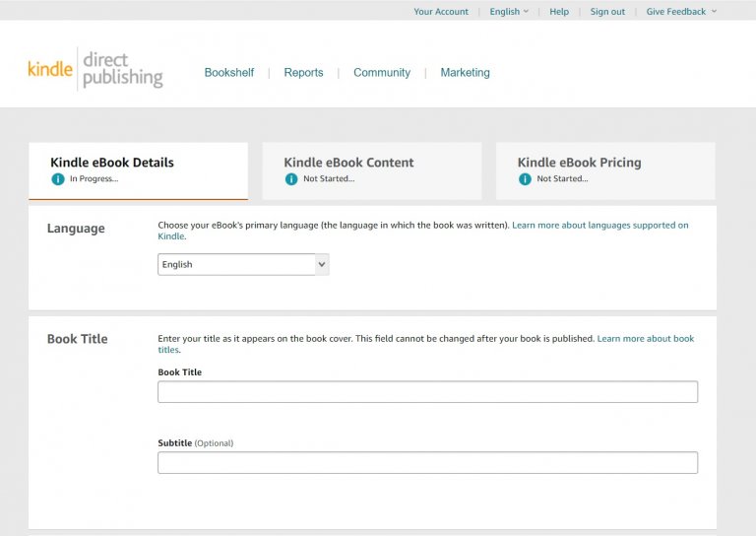The height and width of the screenshot is (536, 756).
Task: Click the info icon under Kindle eBook Content
Action: [291, 179]
